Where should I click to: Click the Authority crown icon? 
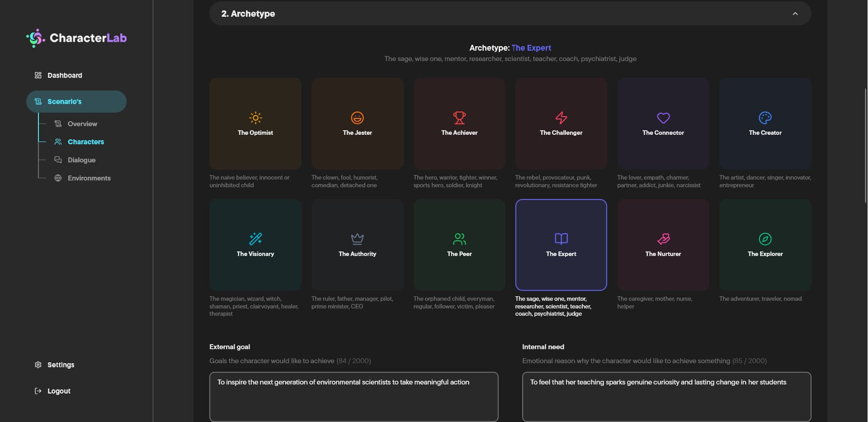pyautogui.click(x=357, y=239)
